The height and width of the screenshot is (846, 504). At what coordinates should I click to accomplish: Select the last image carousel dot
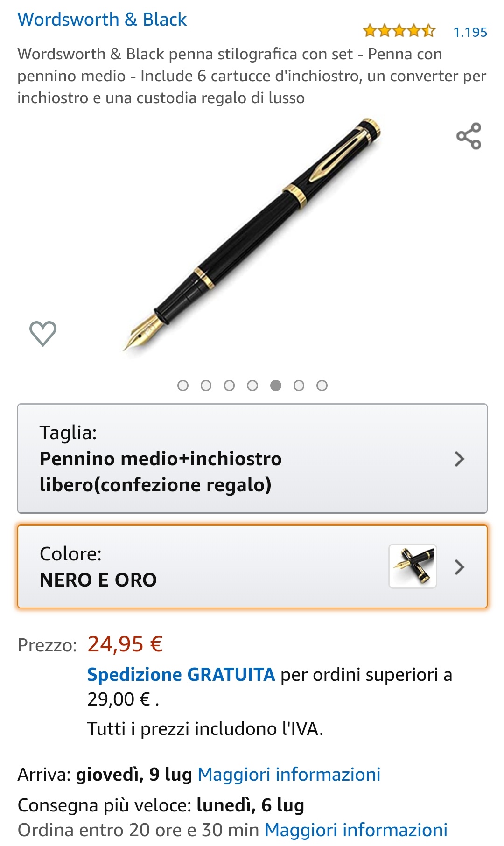[322, 385]
